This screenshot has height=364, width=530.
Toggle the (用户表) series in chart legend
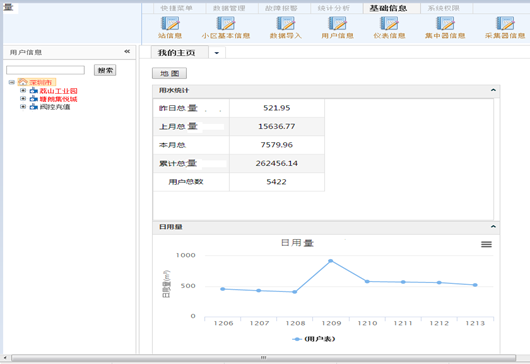(314, 339)
